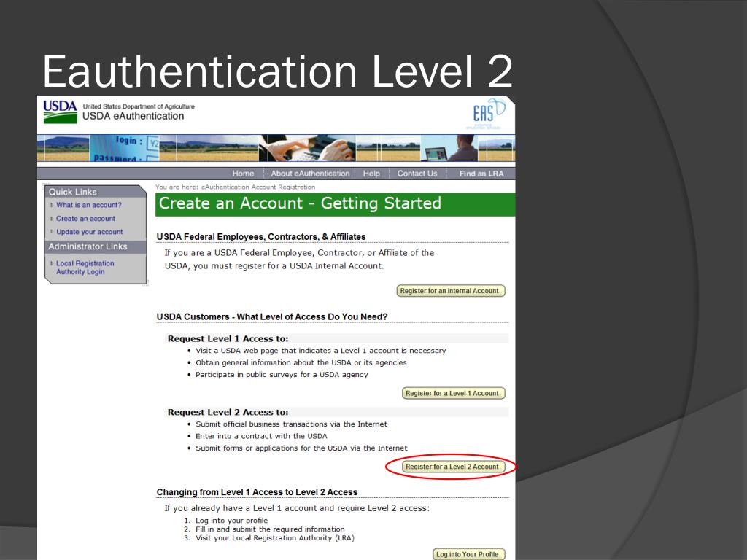Open Local Registration Authority Login link
The image size is (747, 560).
point(85,268)
